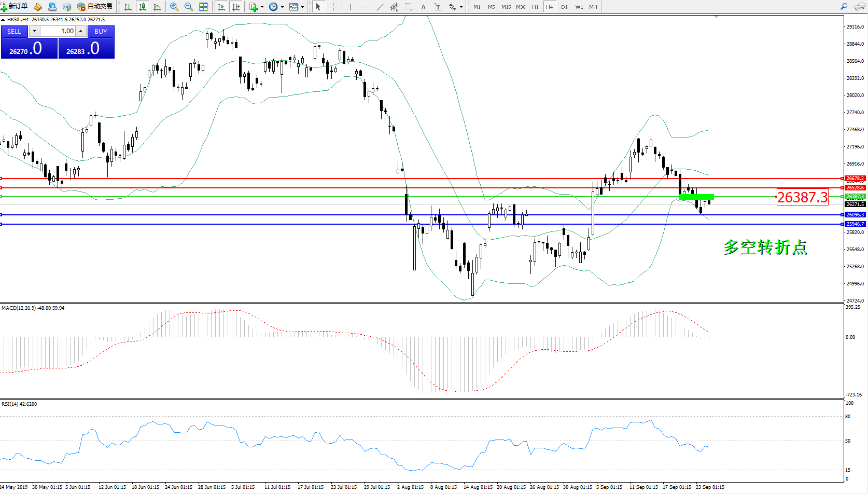Select the Crosshair cursor tool

(333, 7)
